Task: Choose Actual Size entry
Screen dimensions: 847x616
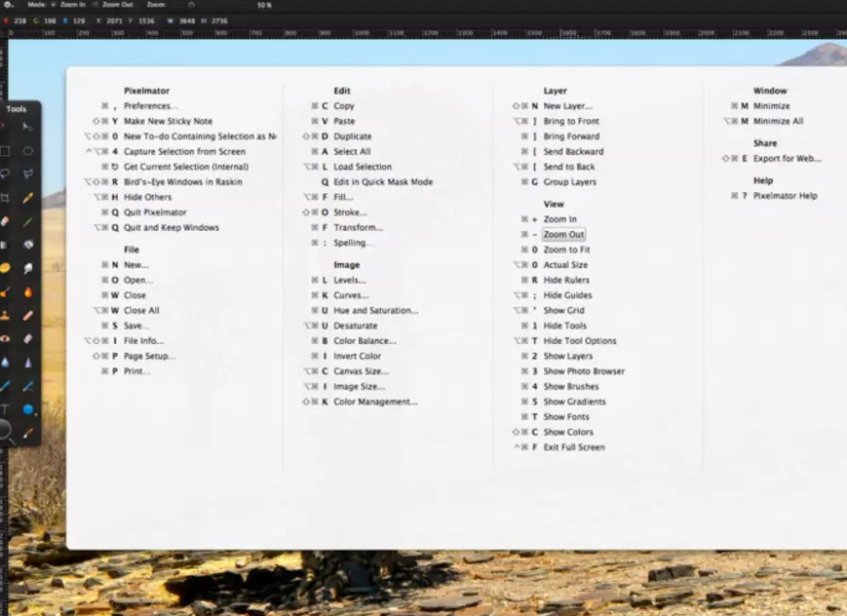Action: tap(565, 265)
